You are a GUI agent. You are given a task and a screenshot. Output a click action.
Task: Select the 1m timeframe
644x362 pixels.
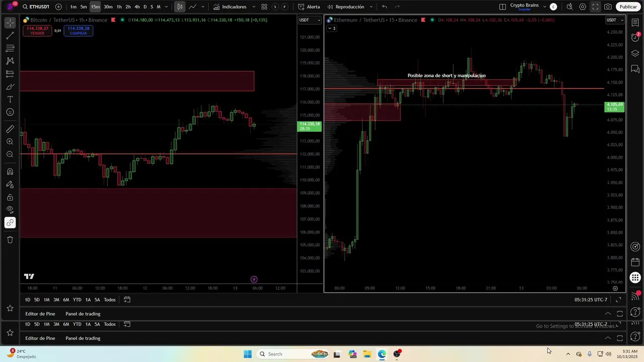73,7
